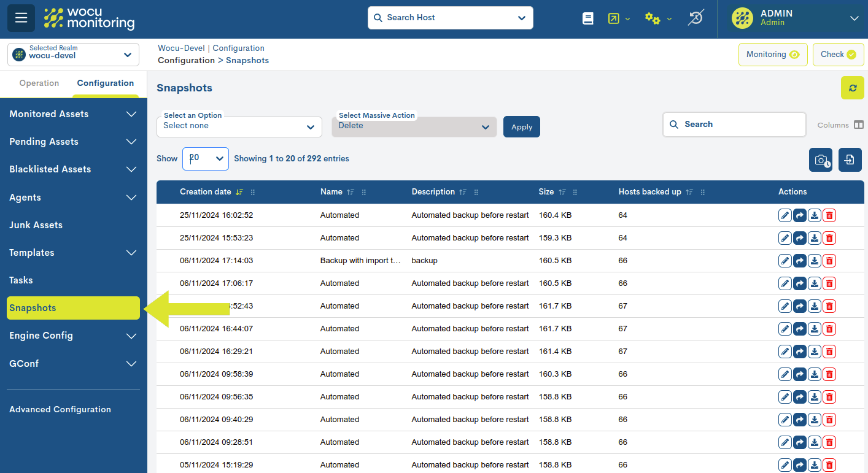Click the Check status badge
Image resolution: width=868 pixels, height=473 pixels.
[x=838, y=54]
